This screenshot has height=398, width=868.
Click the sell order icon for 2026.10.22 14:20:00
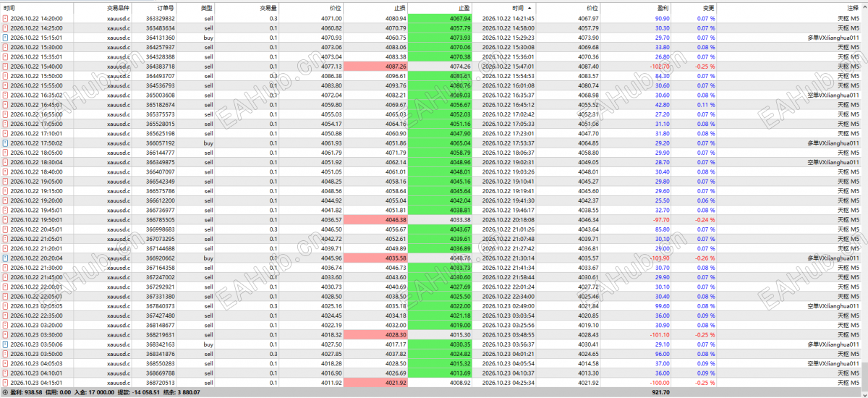pyautogui.click(x=6, y=18)
